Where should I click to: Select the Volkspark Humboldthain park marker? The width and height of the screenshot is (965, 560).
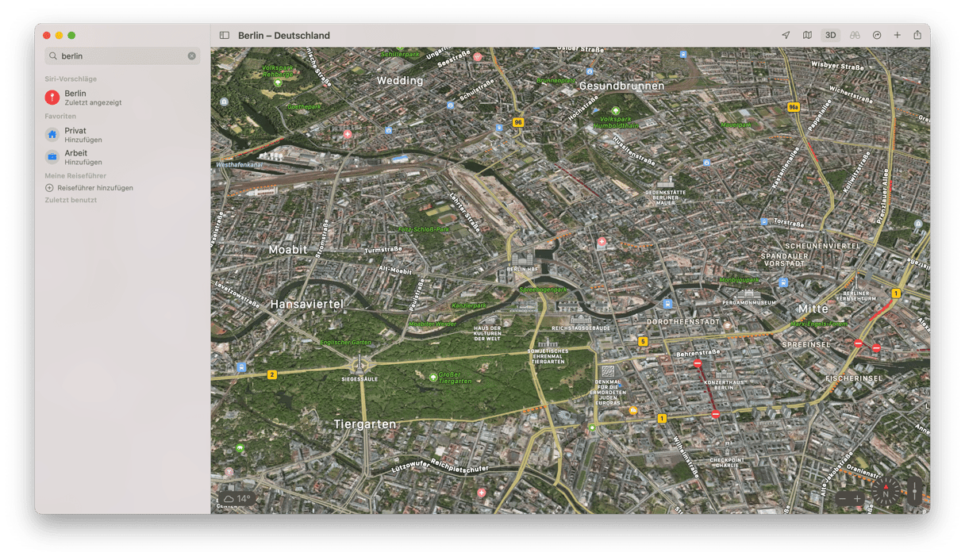[x=615, y=112]
